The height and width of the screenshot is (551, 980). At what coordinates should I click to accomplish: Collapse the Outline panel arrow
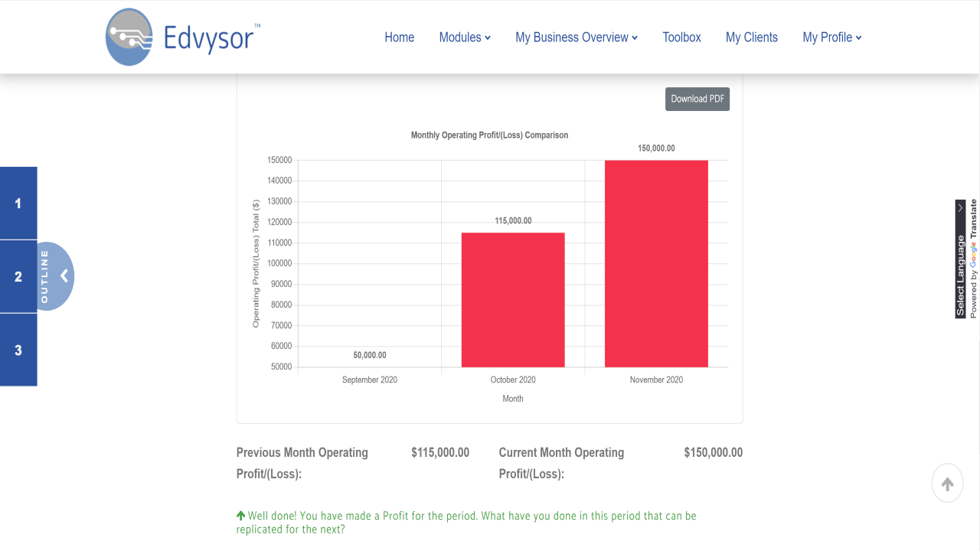tap(64, 275)
